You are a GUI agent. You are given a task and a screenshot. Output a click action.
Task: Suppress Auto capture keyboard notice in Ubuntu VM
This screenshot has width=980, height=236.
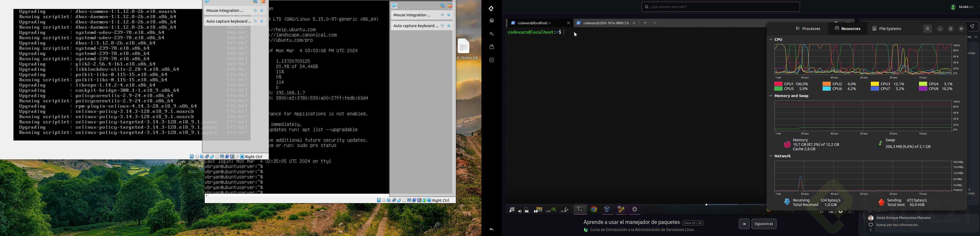(x=442, y=26)
